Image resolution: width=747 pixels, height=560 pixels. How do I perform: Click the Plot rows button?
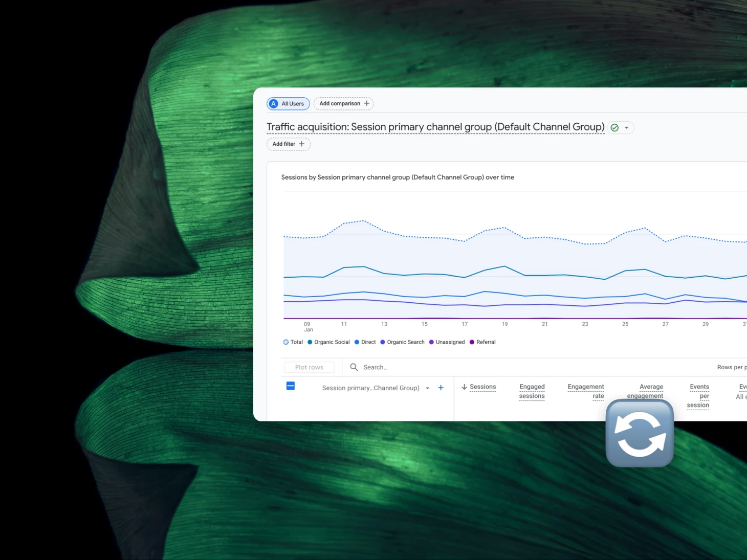point(309,367)
